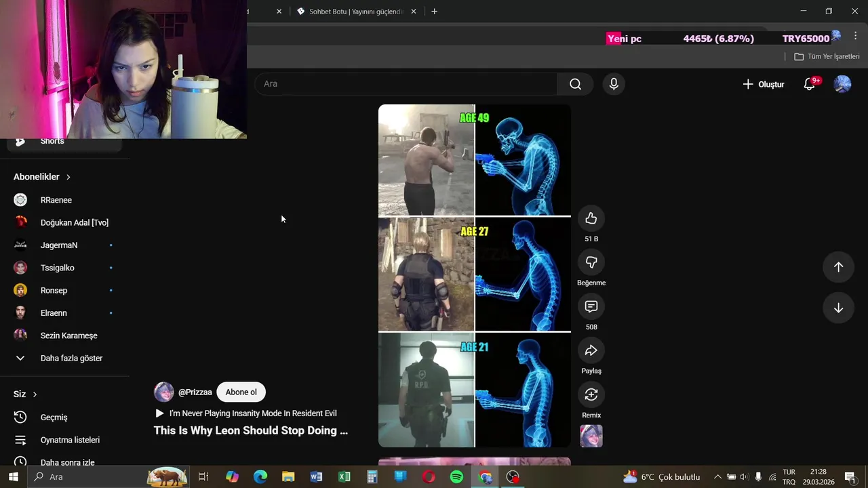The image size is (868, 488).
Task: Open the sound thumbnail below Remix
Action: 591,436
